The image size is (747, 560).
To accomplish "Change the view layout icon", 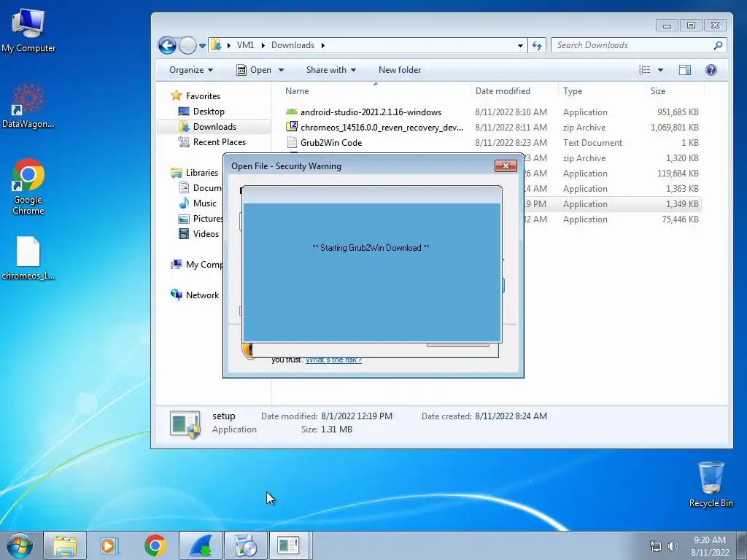I will [x=645, y=70].
